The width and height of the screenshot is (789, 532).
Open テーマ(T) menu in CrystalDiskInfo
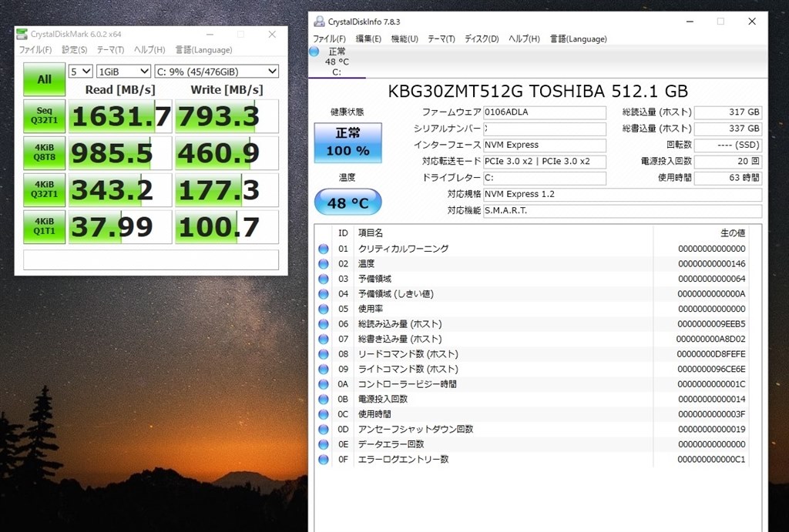(442, 38)
